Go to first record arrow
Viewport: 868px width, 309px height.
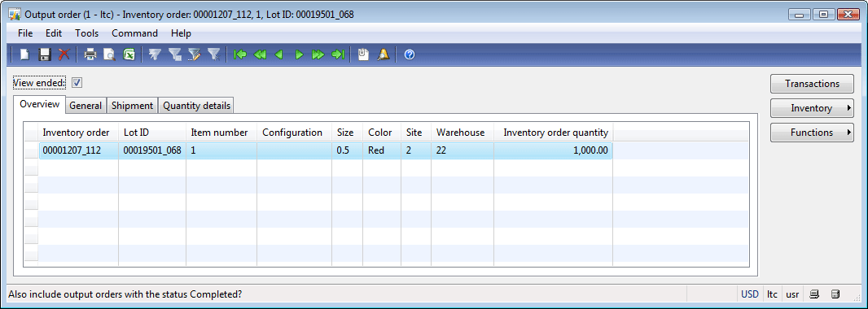pos(239,54)
